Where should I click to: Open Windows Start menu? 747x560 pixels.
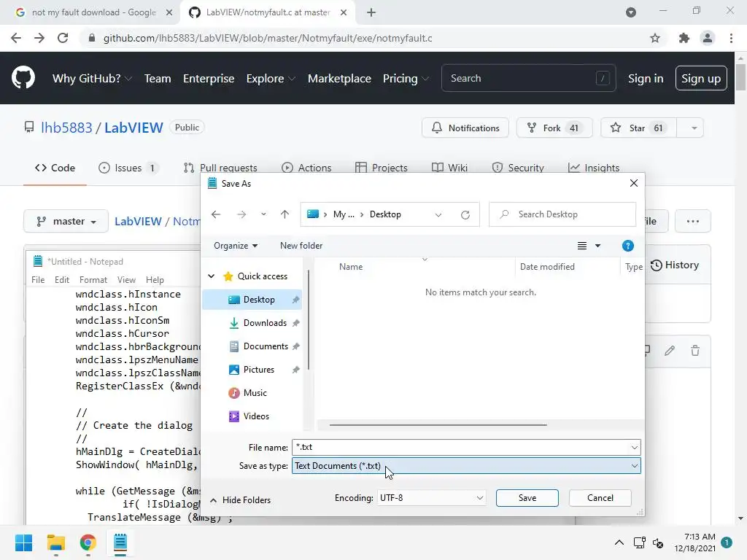(23, 542)
